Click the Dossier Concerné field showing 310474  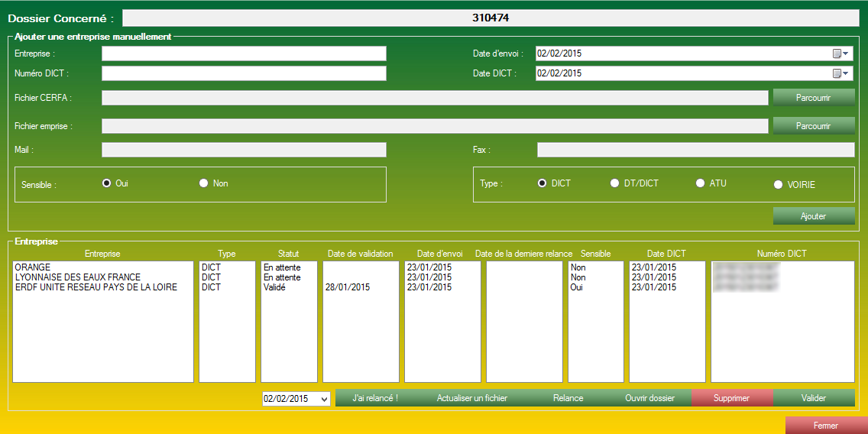point(491,18)
